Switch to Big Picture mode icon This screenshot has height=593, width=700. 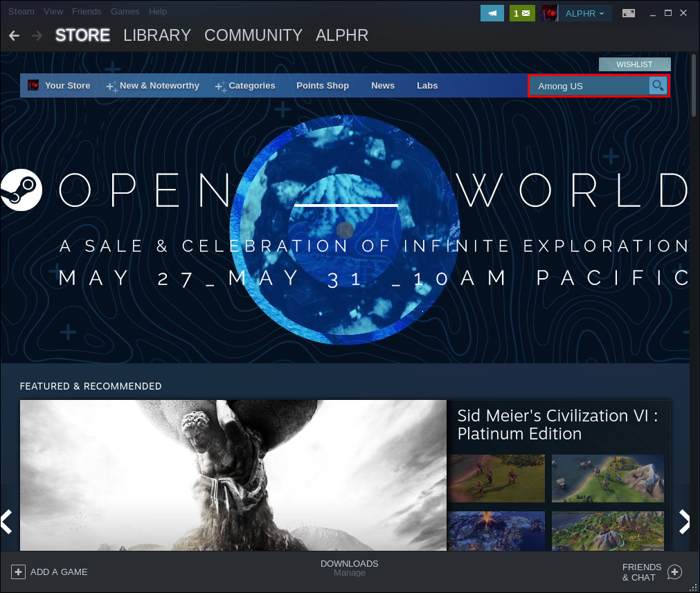629,13
